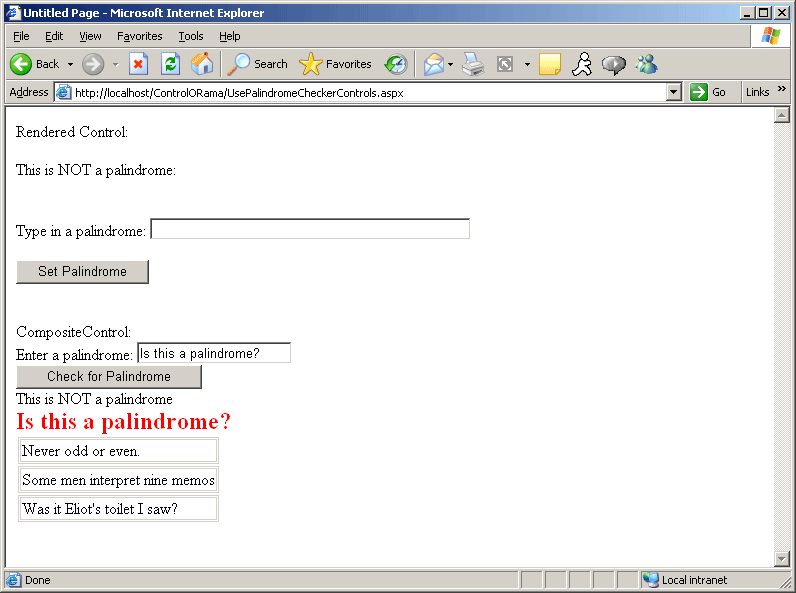This screenshot has width=796, height=593.
Task: Launch AIM running man icon
Action: click(x=582, y=64)
